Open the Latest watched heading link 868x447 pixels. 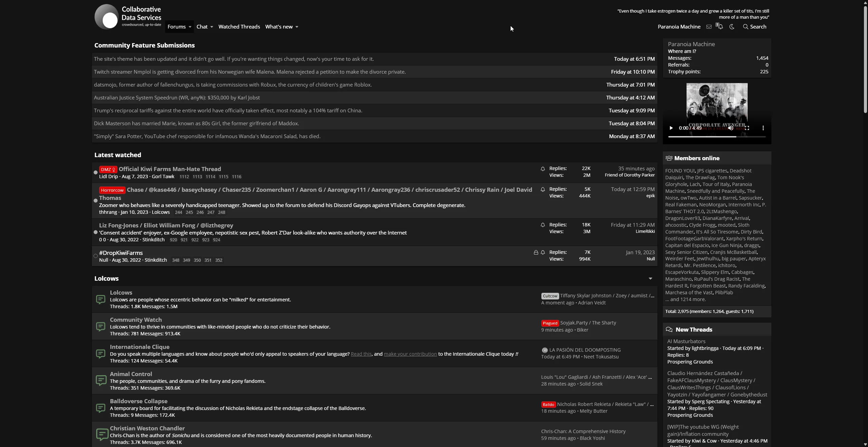(118, 155)
